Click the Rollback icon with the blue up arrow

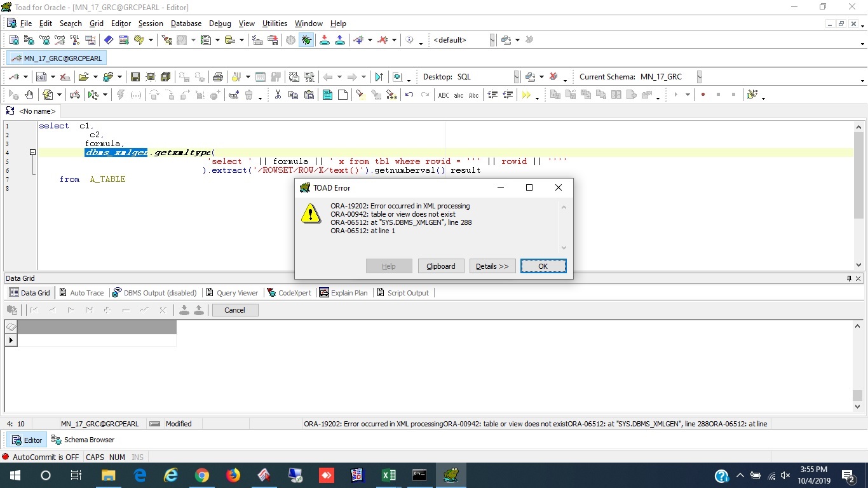coord(340,40)
